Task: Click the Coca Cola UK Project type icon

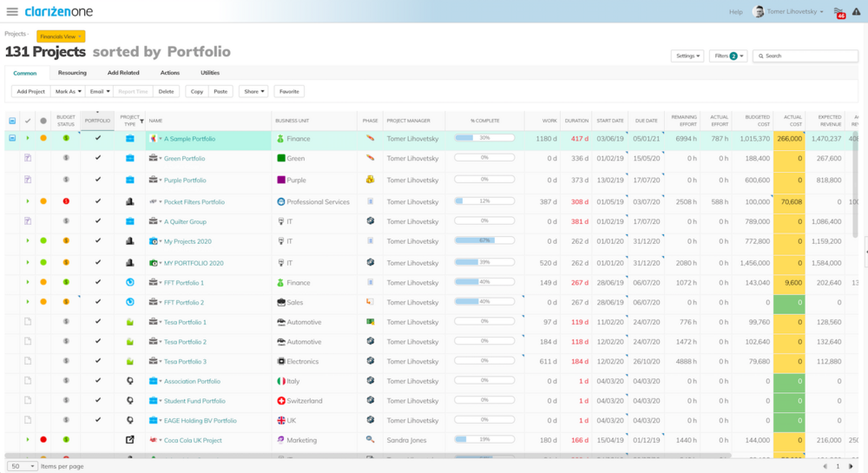Action: tap(129, 440)
